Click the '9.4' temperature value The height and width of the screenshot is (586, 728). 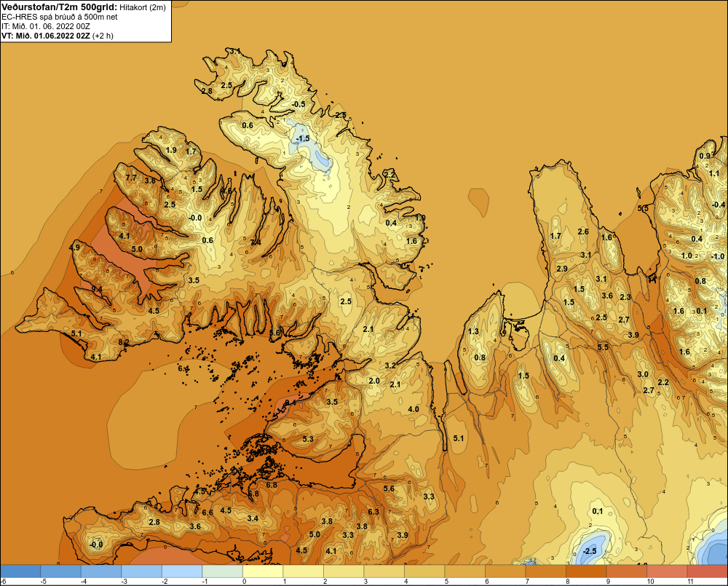[97, 289]
